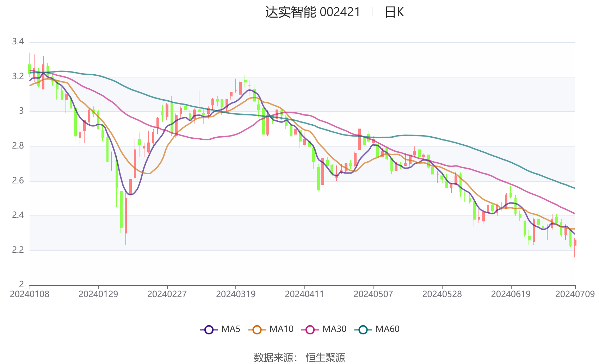Toggle the MA30 legend circle icon

(x=310, y=330)
